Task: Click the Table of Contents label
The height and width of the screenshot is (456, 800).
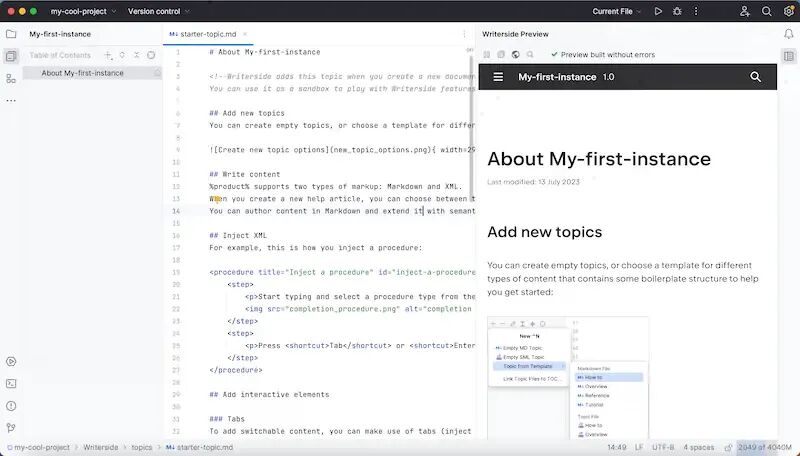Action: coord(60,55)
